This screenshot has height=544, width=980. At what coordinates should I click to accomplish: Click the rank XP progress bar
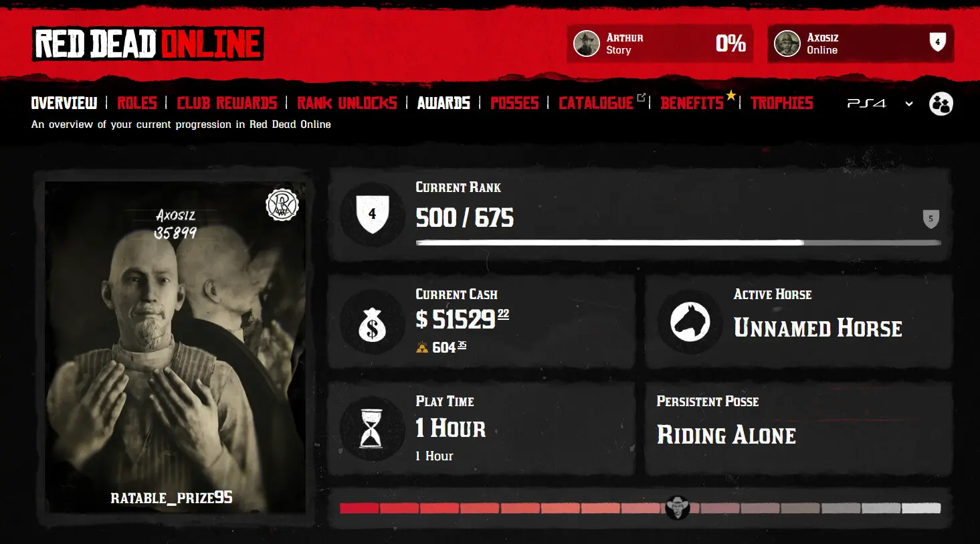[678, 243]
